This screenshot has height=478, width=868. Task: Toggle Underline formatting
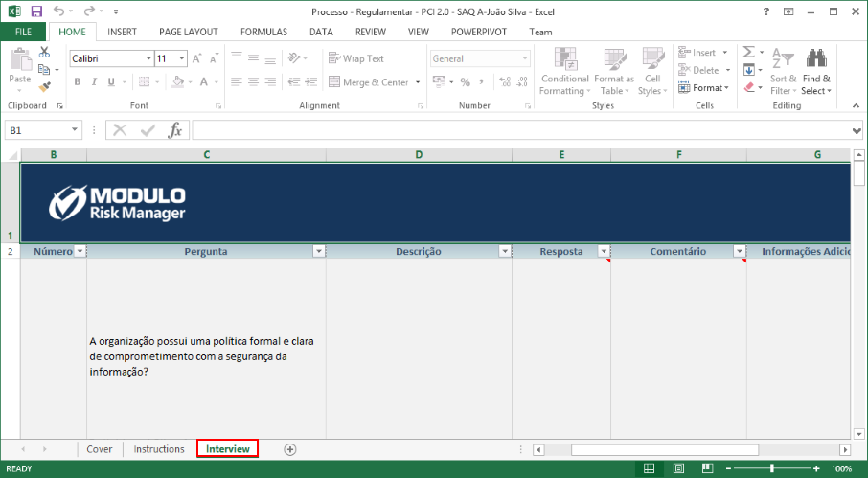111,81
